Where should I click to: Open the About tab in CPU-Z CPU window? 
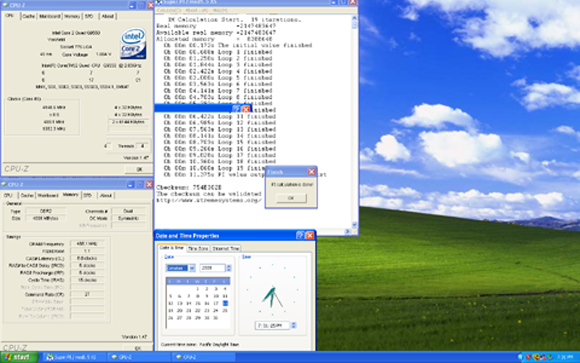click(x=107, y=16)
